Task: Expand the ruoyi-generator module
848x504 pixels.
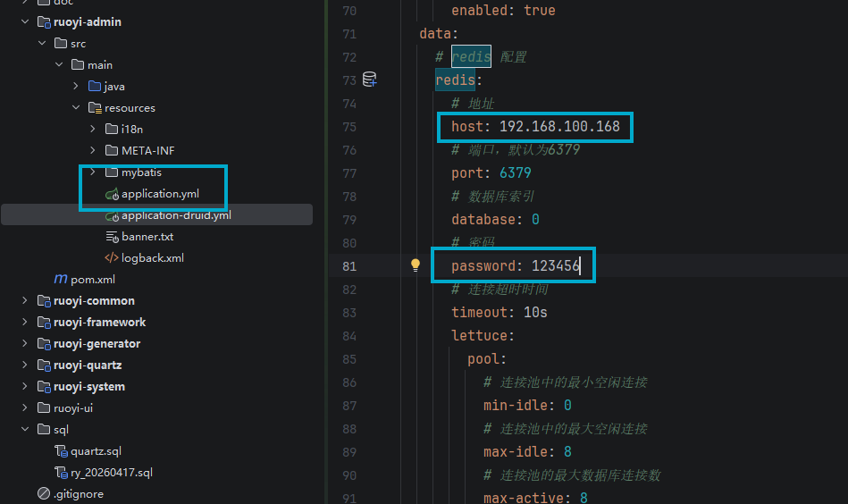Action: click(x=25, y=343)
